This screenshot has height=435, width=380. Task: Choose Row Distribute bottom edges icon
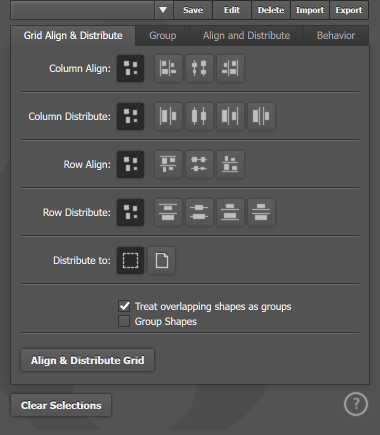(x=230, y=212)
